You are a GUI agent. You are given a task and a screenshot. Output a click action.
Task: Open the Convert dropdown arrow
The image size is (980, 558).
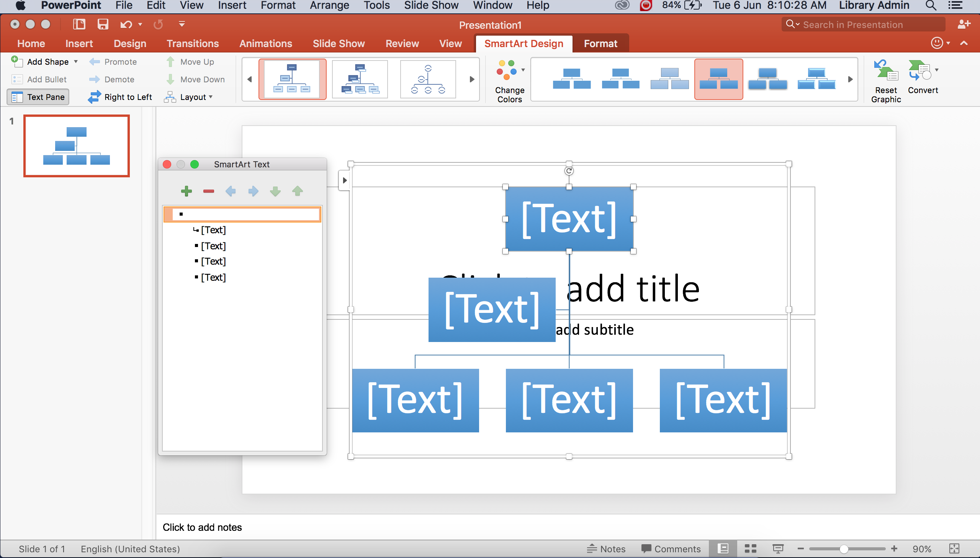(x=937, y=70)
